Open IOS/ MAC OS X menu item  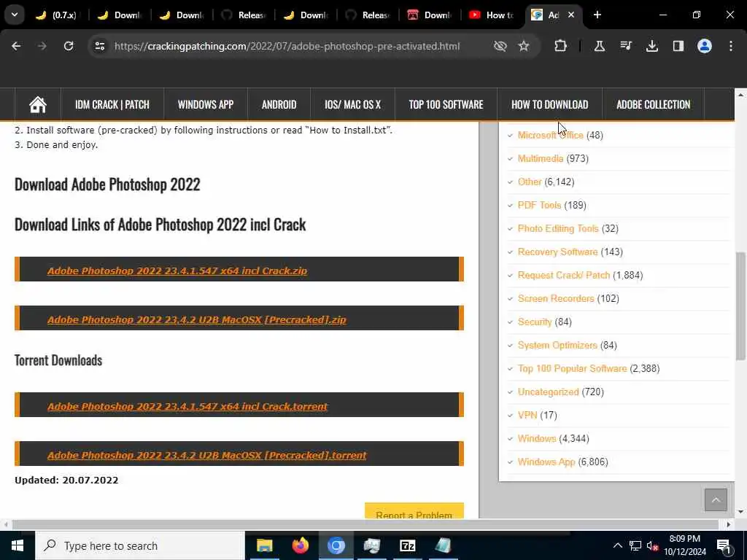352,104
